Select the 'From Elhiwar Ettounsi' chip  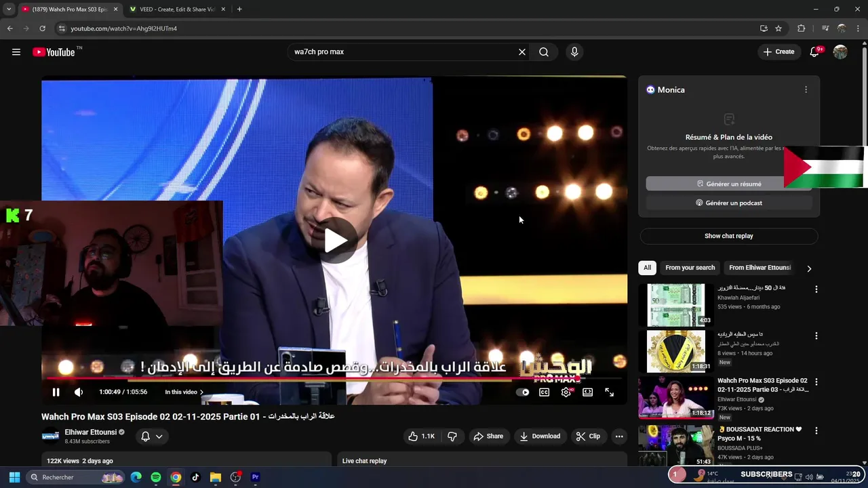[759, 268]
